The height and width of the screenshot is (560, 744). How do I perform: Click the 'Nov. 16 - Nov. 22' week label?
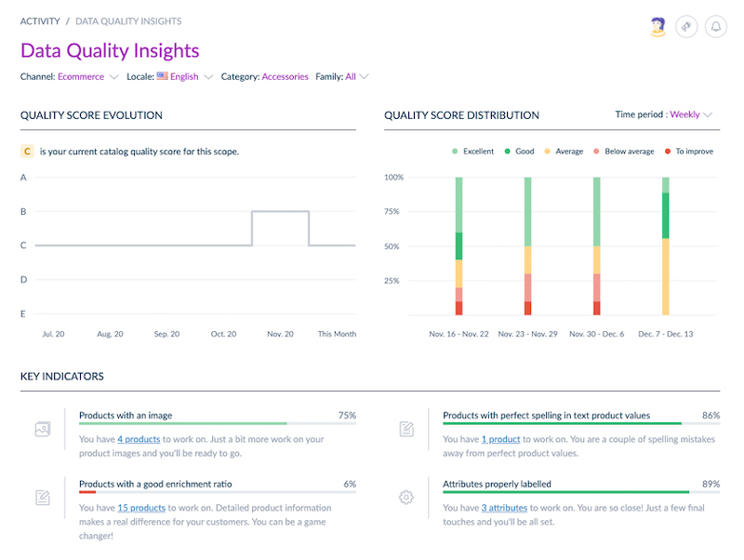coord(458,334)
